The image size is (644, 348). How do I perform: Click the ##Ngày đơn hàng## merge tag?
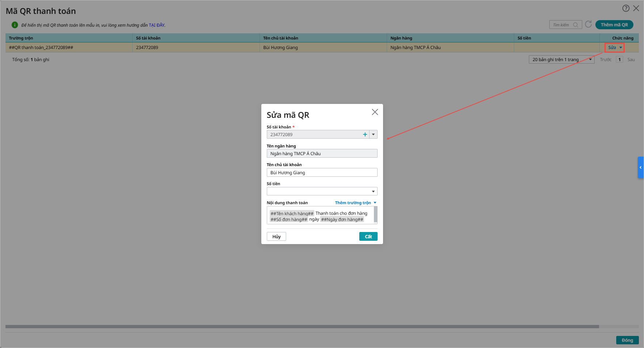[x=342, y=220]
